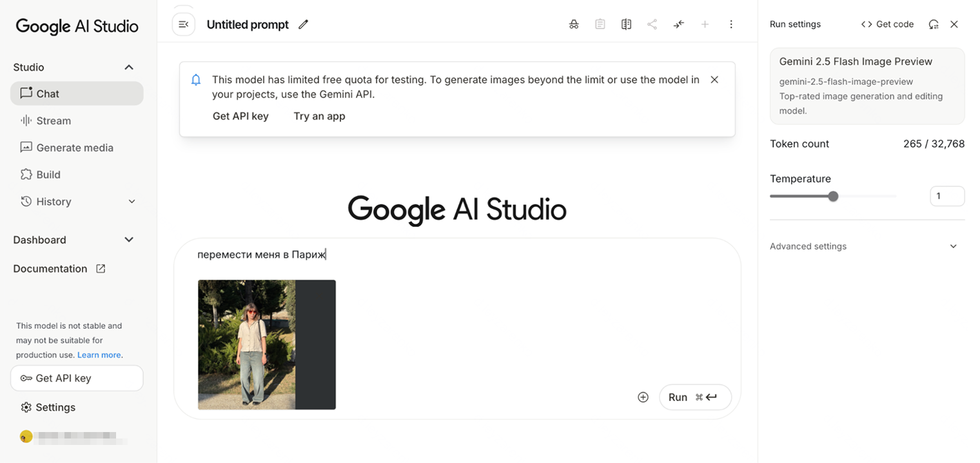Click Settings label in the sidebar

point(55,408)
